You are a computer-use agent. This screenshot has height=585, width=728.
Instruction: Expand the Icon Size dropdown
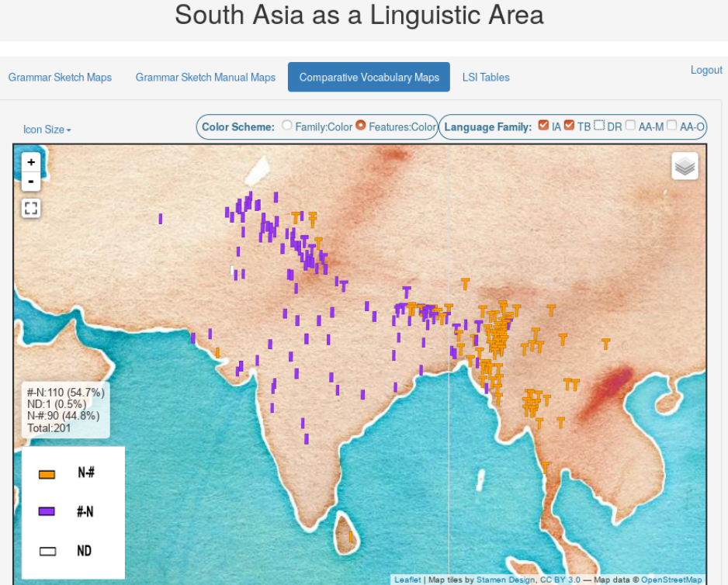47,130
